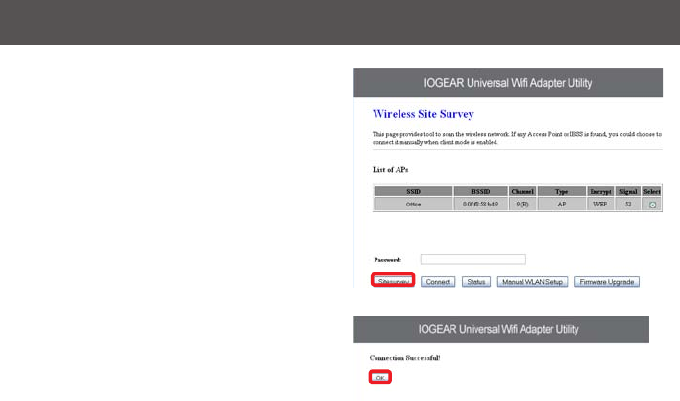The height and width of the screenshot is (401, 680).
Task: Click the Connect button
Action: click(x=438, y=282)
